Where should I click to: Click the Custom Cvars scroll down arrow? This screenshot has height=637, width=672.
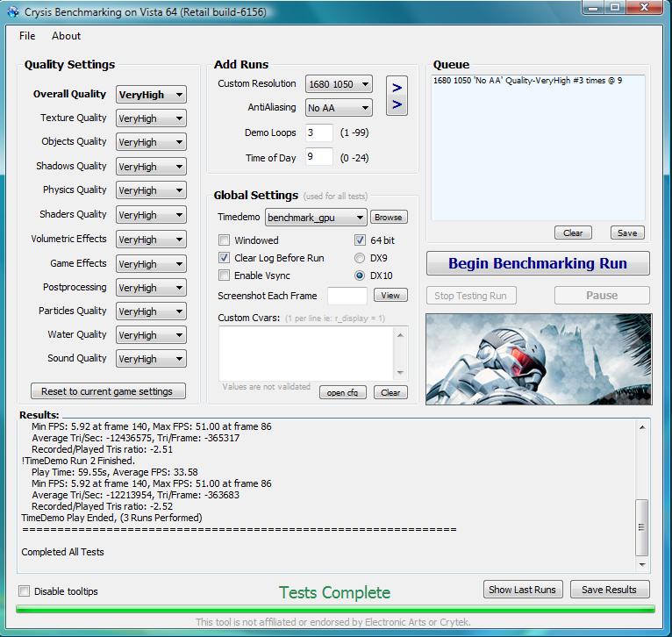[x=400, y=372]
